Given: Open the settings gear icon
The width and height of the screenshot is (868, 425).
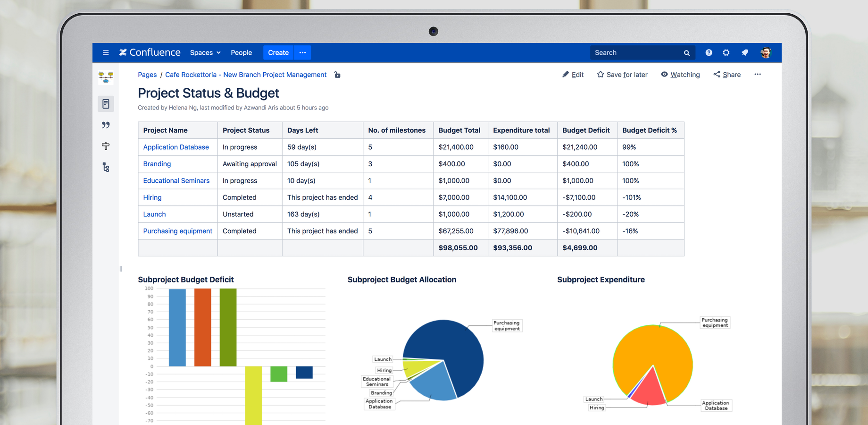Looking at the screenshot, I should coord(726,53).
